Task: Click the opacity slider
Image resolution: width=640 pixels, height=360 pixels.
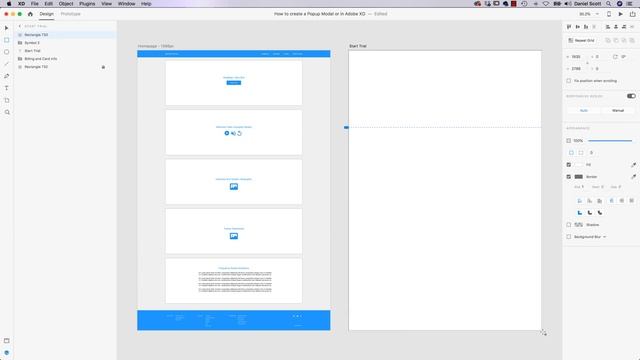Action: click(610, 140)
